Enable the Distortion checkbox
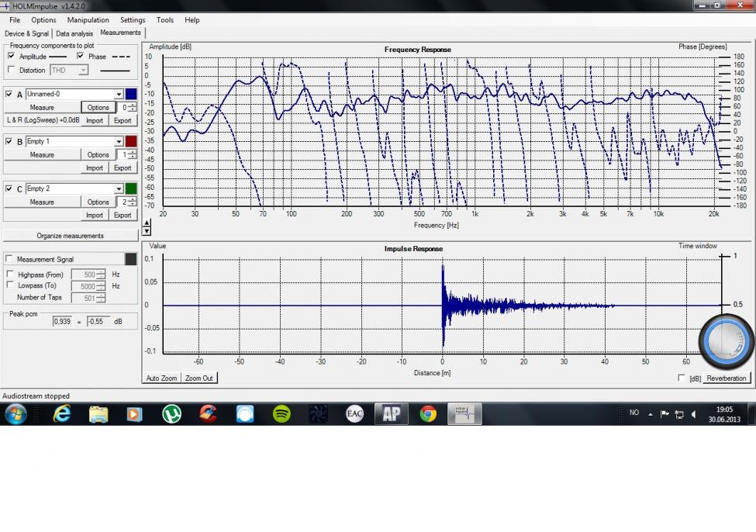The height and width of the screenshot is (532, 756). (x=11, y=70)
